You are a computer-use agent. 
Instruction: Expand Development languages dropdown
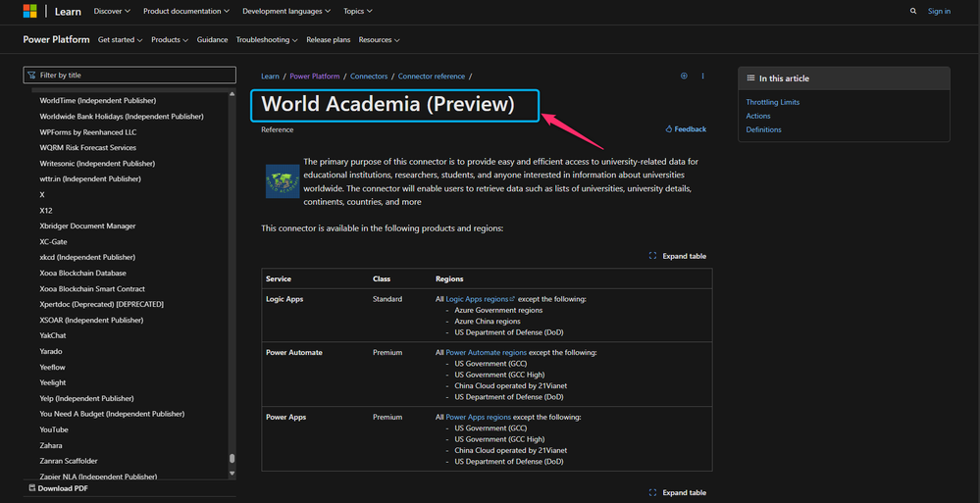286,11
